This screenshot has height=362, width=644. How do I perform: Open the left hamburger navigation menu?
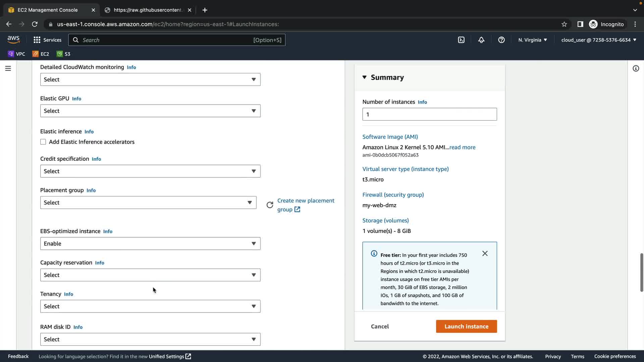click(8, 68)
